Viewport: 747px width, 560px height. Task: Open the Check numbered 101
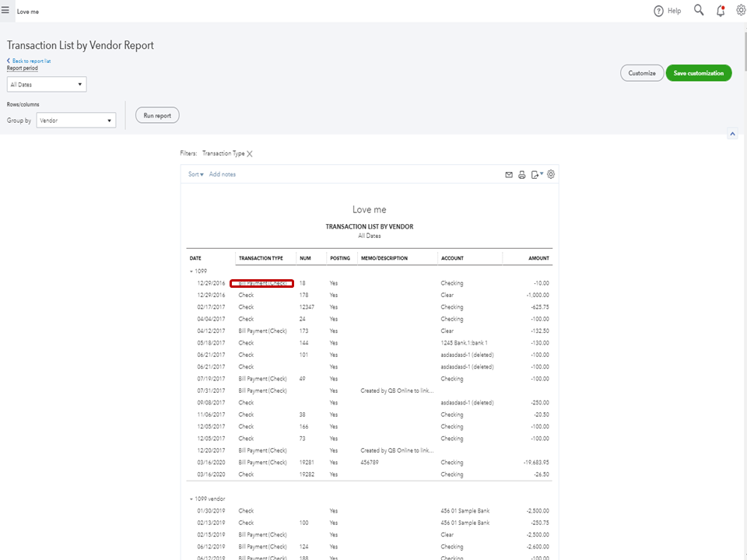pyautogui.click(x=247, y=355)
